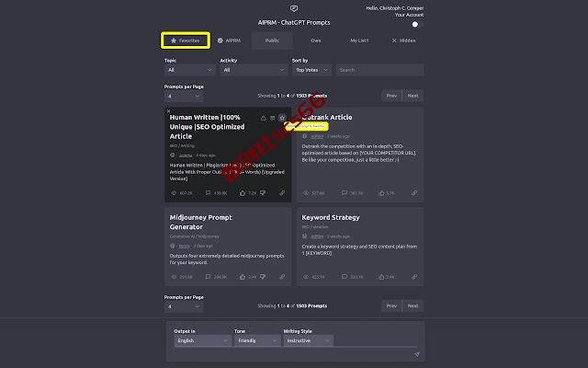Open the top Prompts per Page dropdown
This screenshot has height=368, width=588.
[x=184, y=96]
